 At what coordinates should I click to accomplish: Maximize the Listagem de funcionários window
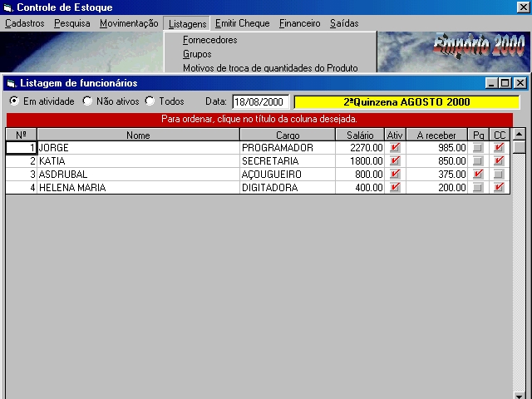505,83
